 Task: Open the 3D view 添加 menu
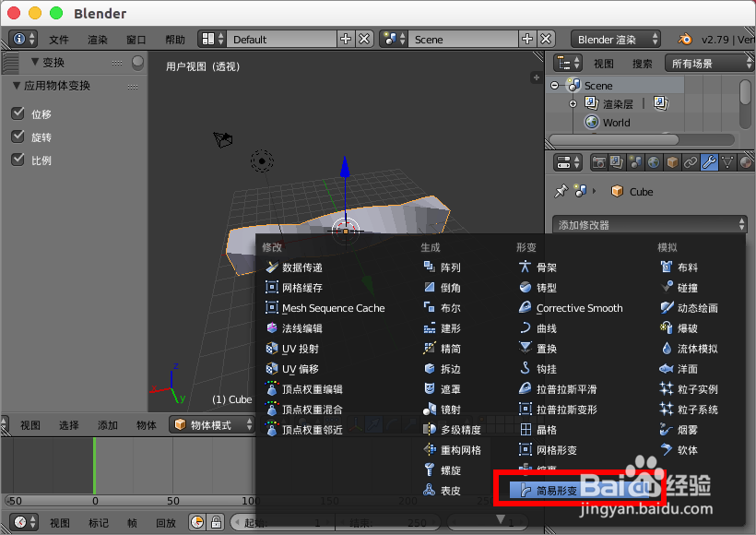click(x=108, y=425)
